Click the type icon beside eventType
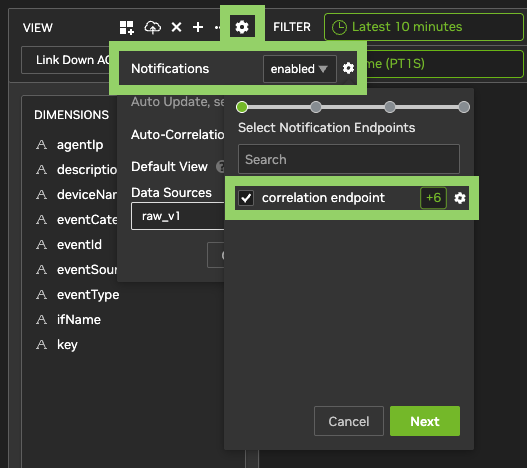Screen dimensions: 527x468 tap(41, 295)
